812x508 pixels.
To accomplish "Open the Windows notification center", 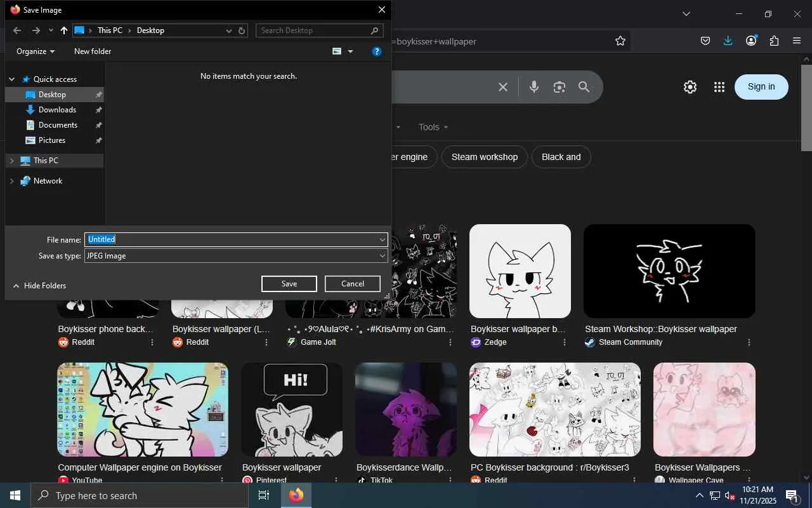I will [792, 495].
